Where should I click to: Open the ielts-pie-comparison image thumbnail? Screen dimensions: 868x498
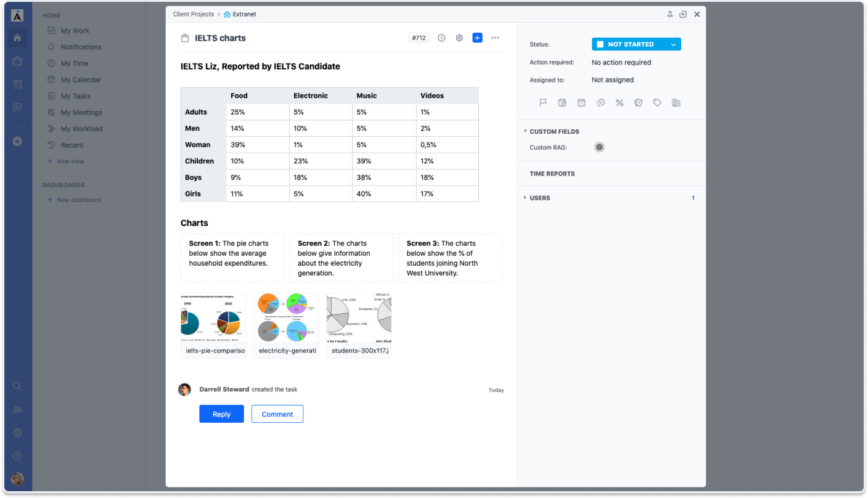(x=213, y=325)
